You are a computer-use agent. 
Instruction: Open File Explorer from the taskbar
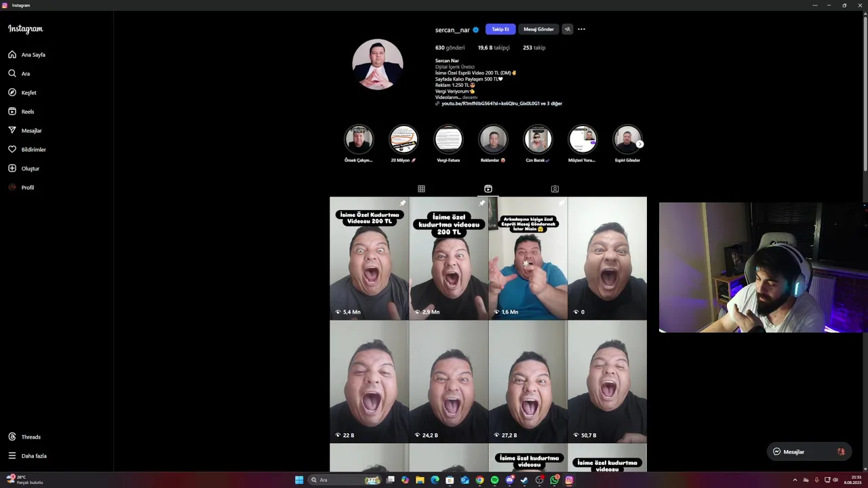(x=420, y=480)
